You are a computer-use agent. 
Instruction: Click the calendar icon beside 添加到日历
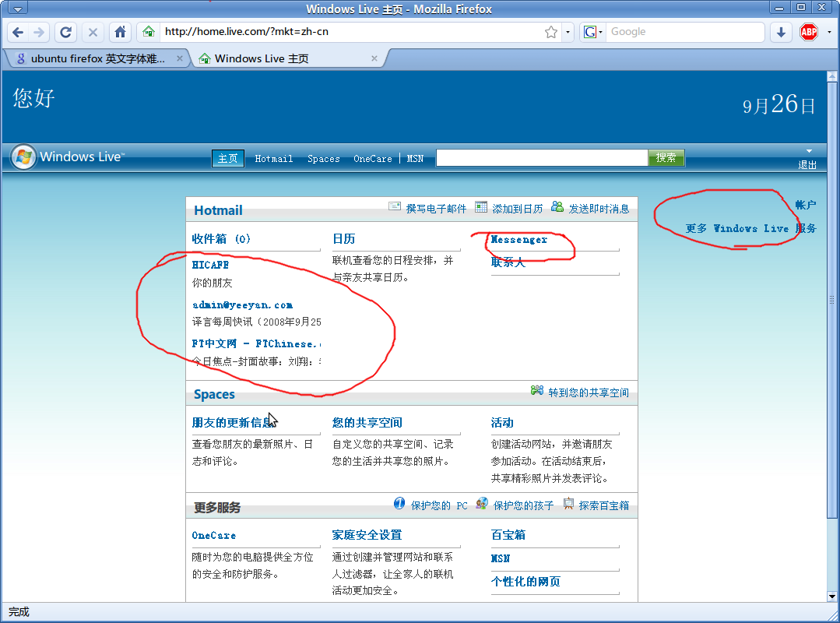coord(481,207)
